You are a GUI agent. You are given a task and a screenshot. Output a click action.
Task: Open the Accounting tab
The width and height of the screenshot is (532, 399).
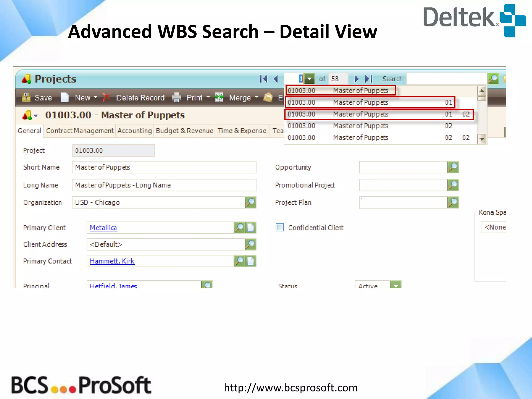(135, 131)
